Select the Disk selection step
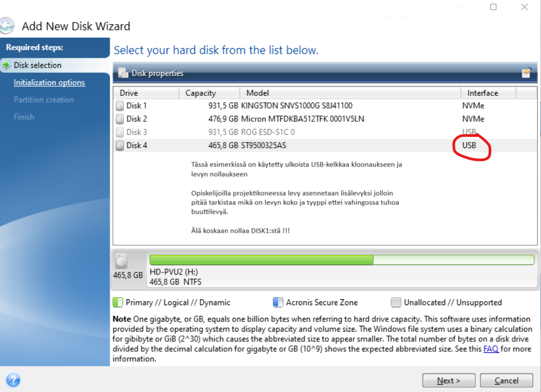The image size is (541, 392). coord(38,65)
